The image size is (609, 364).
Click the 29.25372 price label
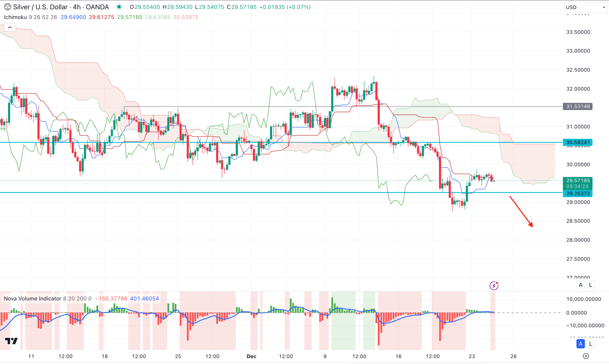click(578, 194)
